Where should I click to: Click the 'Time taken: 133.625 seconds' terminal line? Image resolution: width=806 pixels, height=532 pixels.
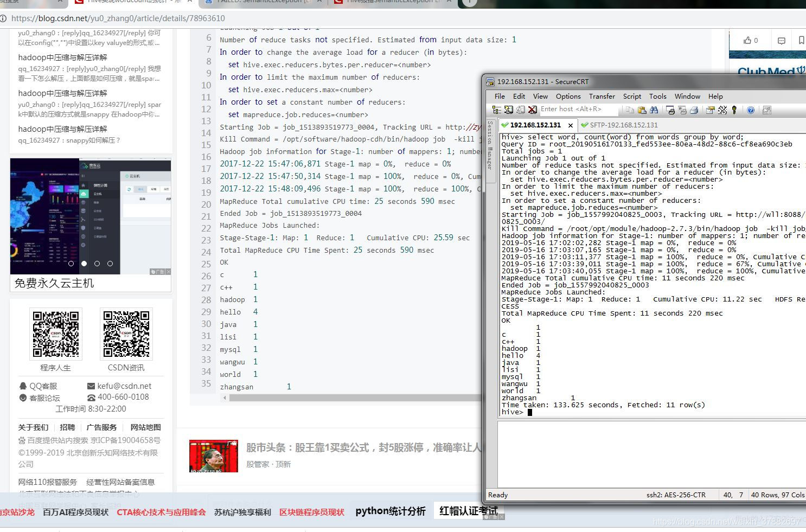603,405
